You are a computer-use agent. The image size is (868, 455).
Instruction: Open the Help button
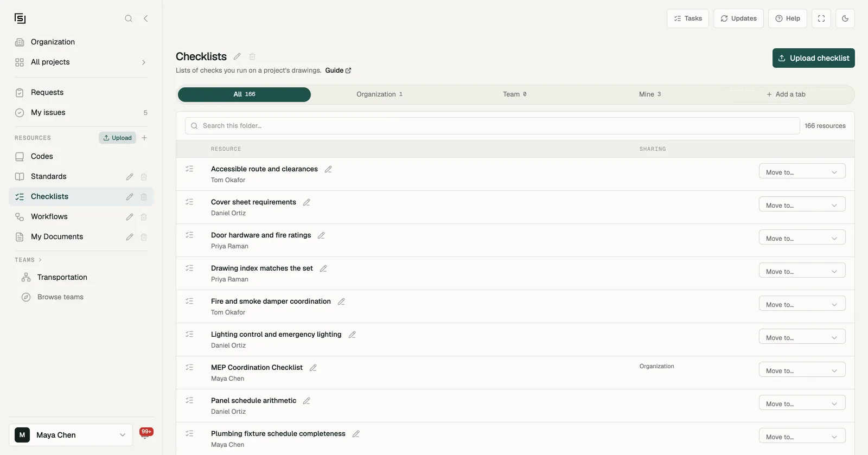tap(788, 18)
